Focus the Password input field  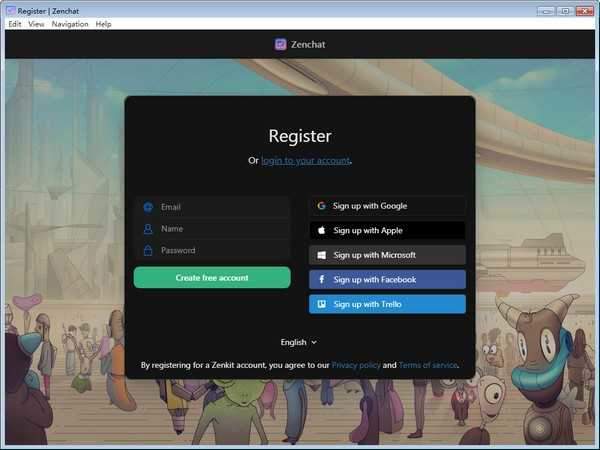[220, 251]
